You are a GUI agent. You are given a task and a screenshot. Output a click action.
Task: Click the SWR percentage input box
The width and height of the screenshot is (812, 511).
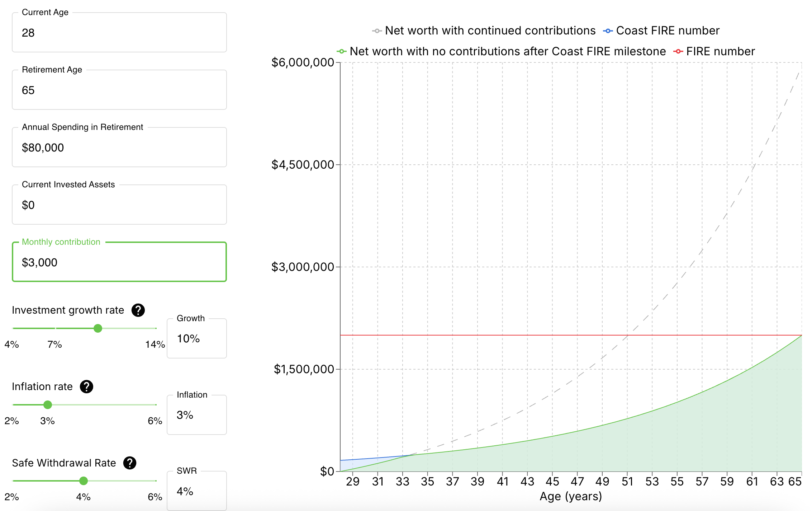click(196, 491)
